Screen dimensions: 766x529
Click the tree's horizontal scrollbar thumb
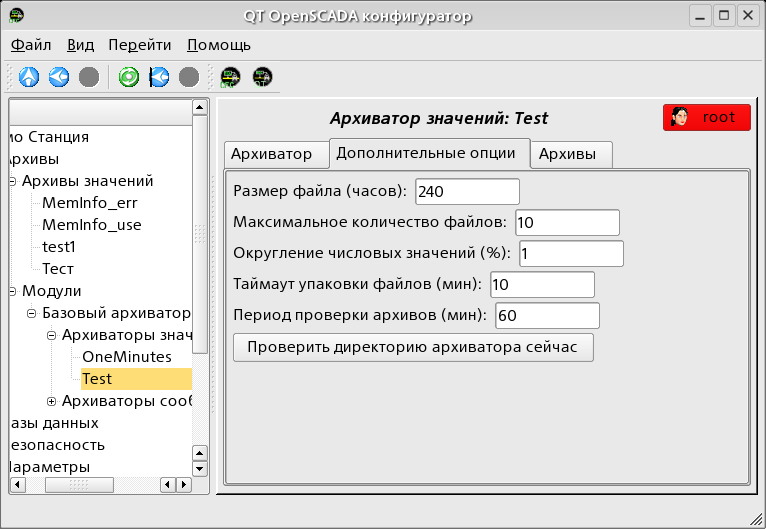[78, 485]
